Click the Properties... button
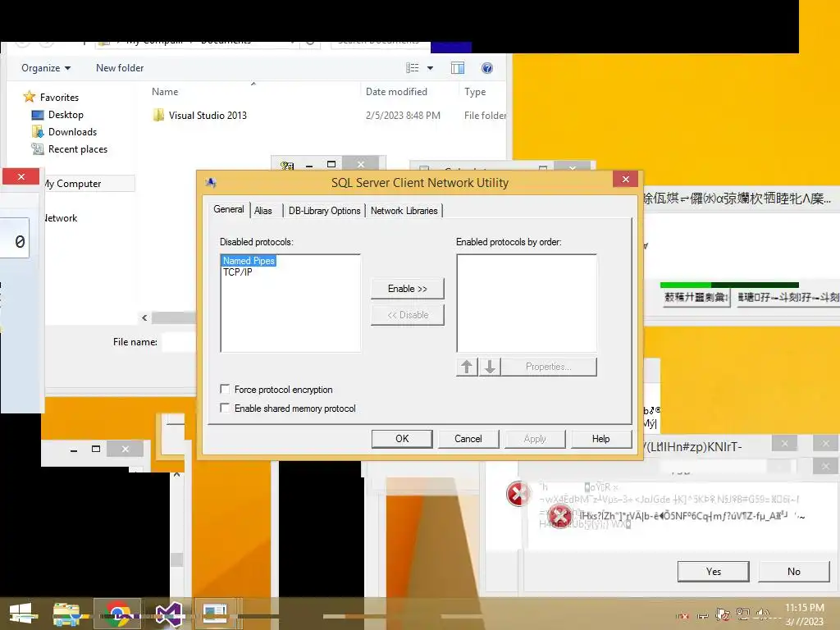Viewport: 840px width, 630px height. 548,367
